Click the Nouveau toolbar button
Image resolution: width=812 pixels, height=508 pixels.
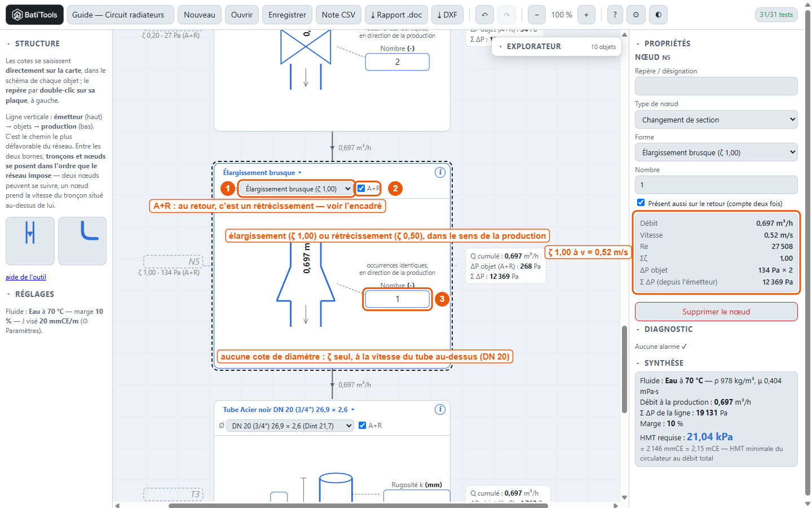click(x=200, y=15)
